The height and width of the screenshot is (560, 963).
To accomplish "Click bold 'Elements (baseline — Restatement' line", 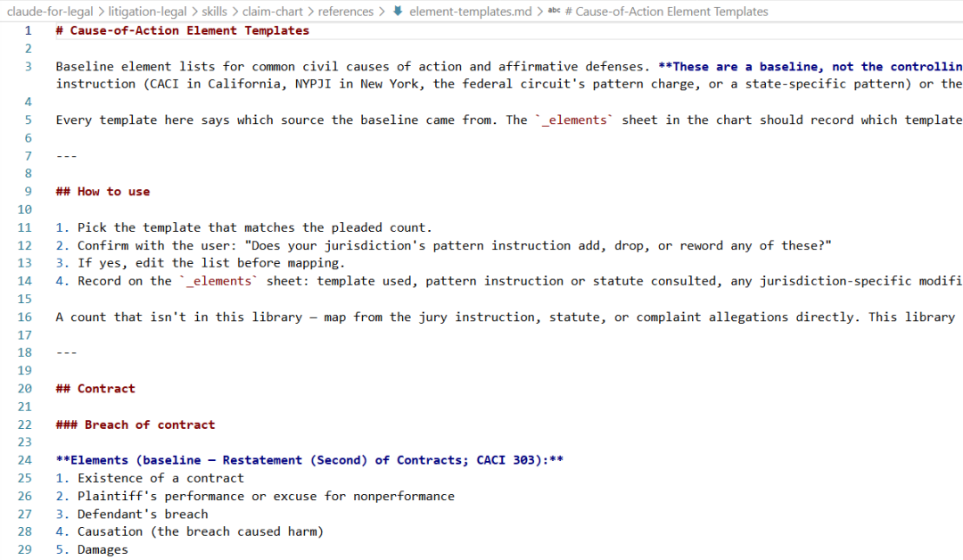I will tap(309, 460).
